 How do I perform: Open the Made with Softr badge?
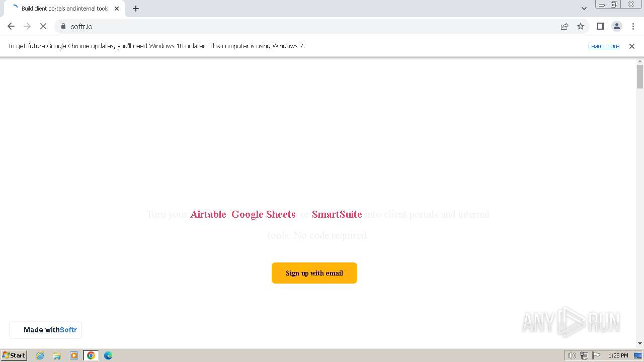point(46,330)
